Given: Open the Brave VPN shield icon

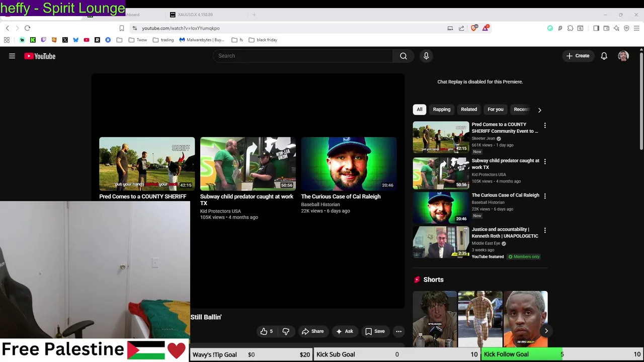Looking at the screenshot, I should point(626,28).
